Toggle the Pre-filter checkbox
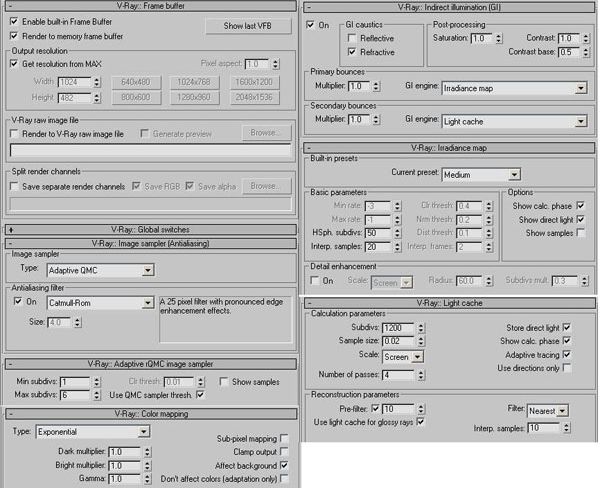 point(375,409)
